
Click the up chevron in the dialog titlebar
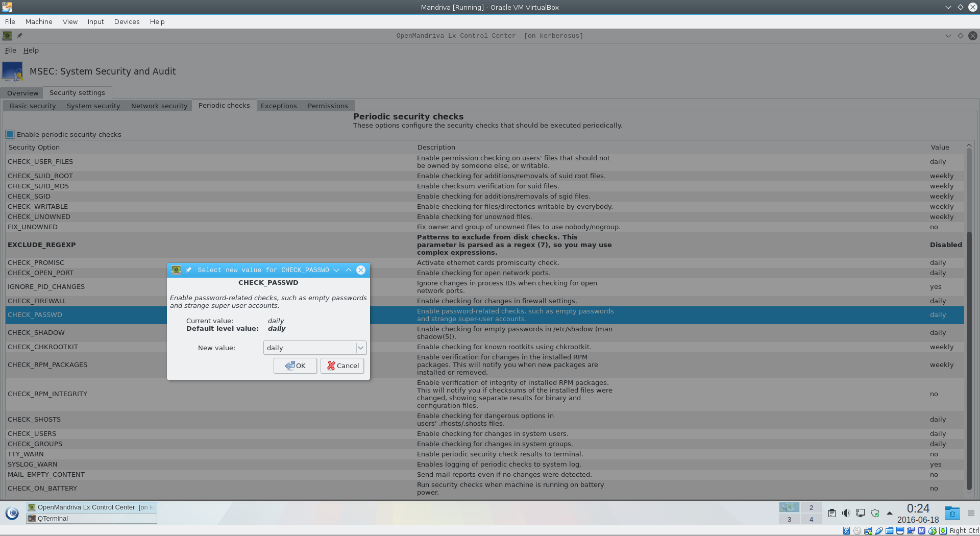pyautogui.click(x=349, y=270)
